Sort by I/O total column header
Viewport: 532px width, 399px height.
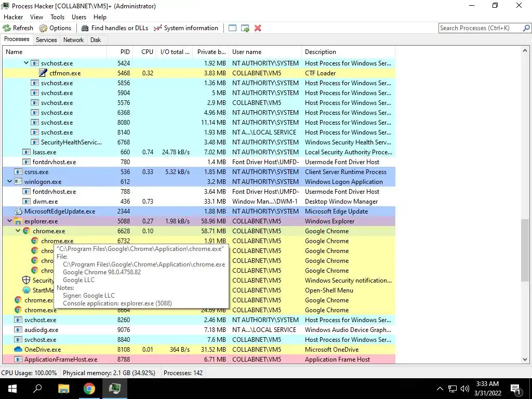pyautogui.click(x=175, y=52)
